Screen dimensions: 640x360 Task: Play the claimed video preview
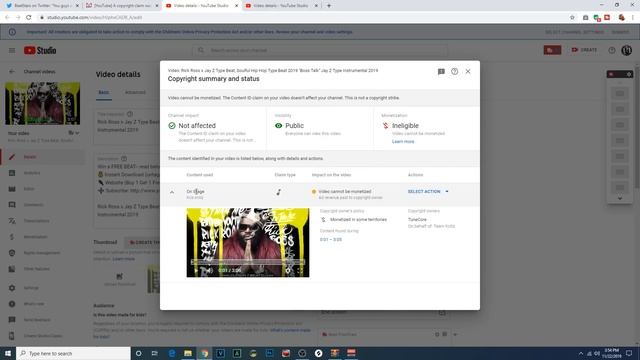(196, 270)
